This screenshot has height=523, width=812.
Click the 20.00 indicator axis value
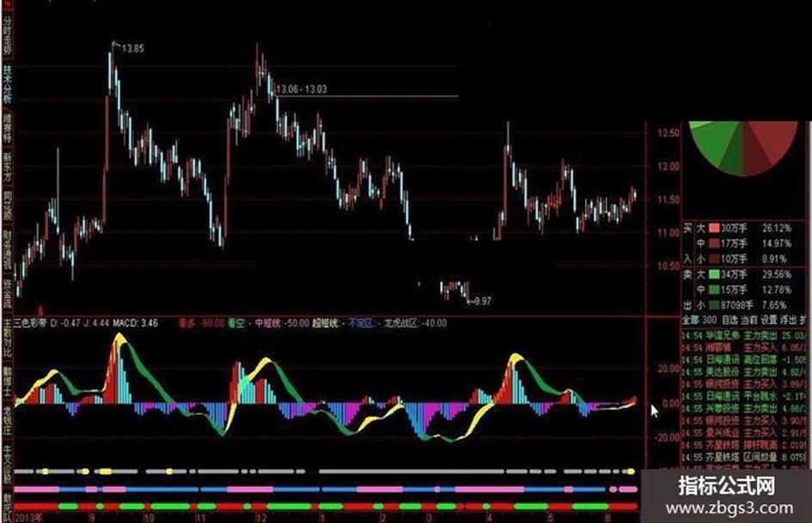pyautogui.click(x=668, y=368)
